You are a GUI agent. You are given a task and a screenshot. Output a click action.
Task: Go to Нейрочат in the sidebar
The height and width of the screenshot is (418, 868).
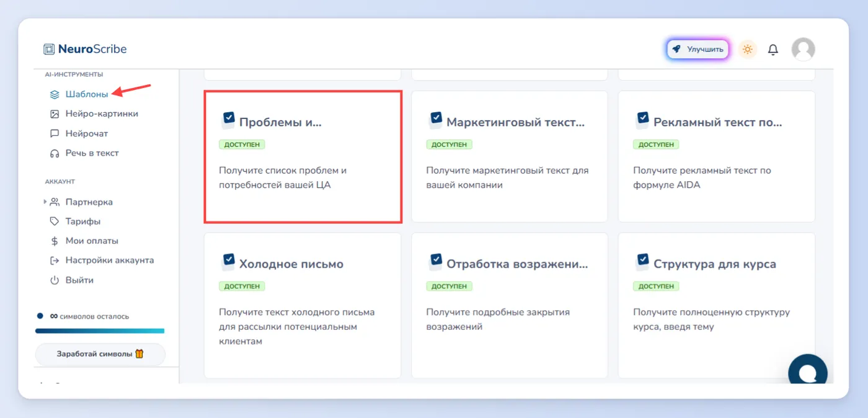pos(87,133)
